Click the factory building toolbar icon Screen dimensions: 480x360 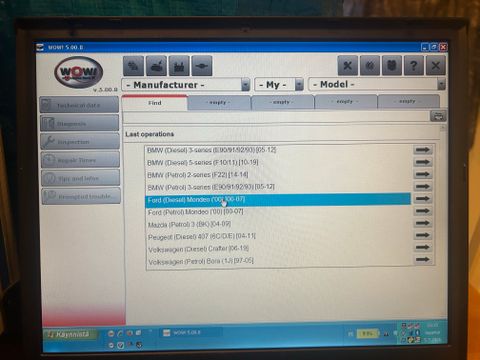[179, 66]
